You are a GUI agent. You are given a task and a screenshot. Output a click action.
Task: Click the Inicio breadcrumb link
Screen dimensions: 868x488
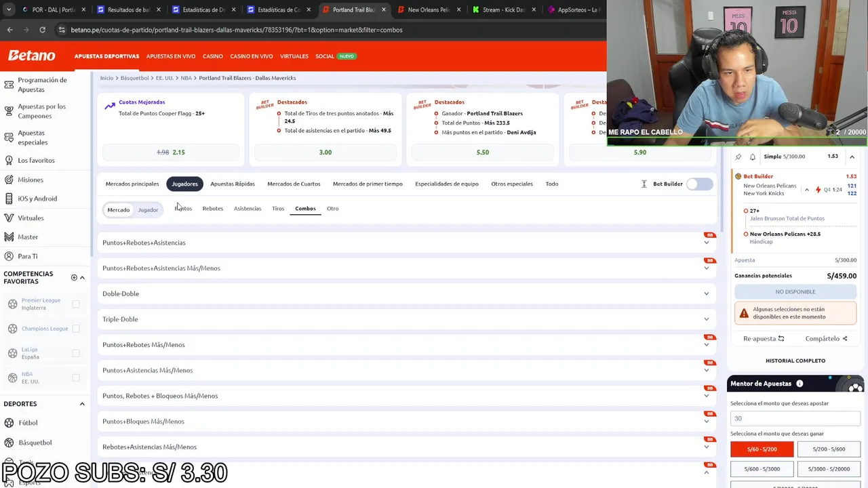(107, 78)
